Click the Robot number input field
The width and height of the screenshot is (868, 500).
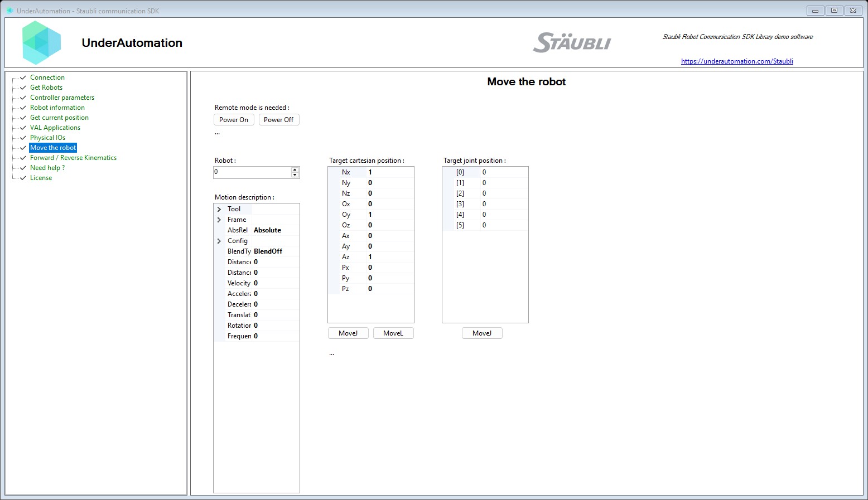pyautogui.click(x=251, y=172)
